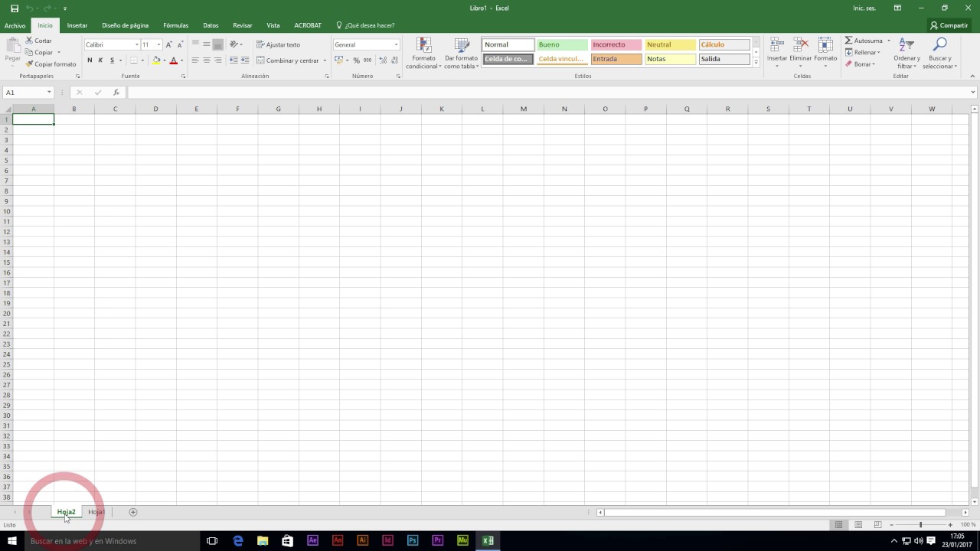
Task: Open Formato condicional menu
Action: [x=423, y=54]
